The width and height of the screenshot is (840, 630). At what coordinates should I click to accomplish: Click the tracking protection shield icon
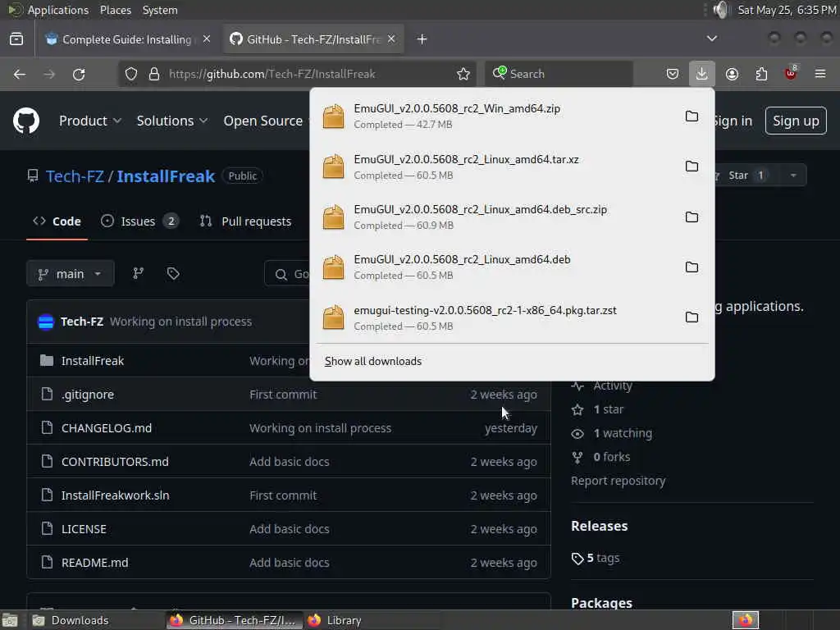tap(131, 74)
